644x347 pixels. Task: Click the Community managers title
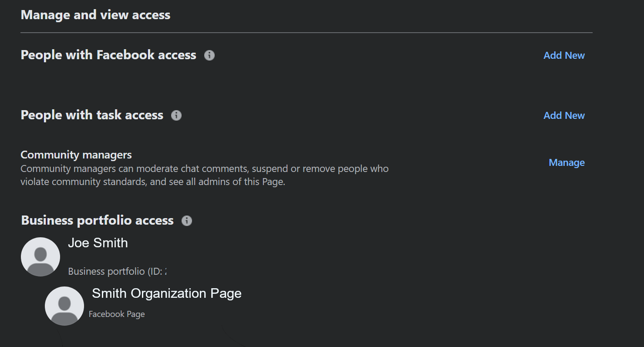click(x=76, y=155)
